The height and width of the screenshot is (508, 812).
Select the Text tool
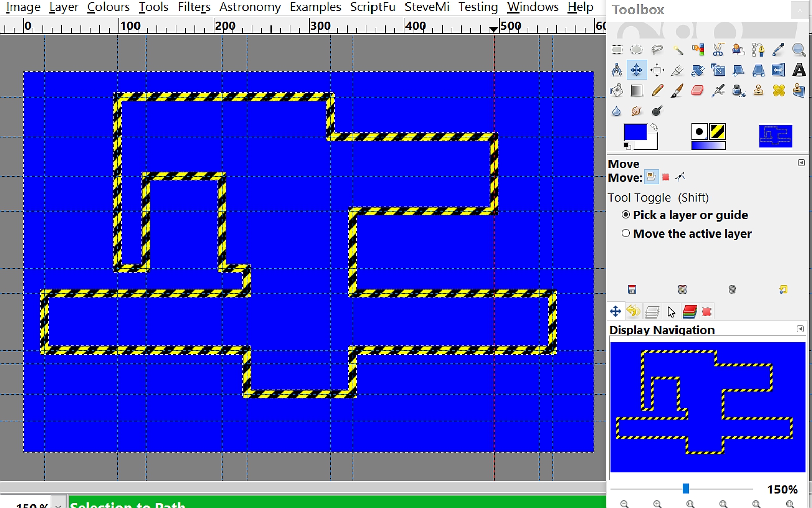[799, 70]
